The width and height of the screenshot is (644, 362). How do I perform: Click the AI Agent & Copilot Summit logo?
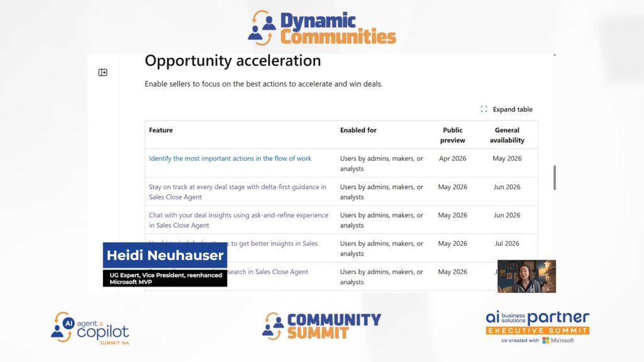click(90, 327)
